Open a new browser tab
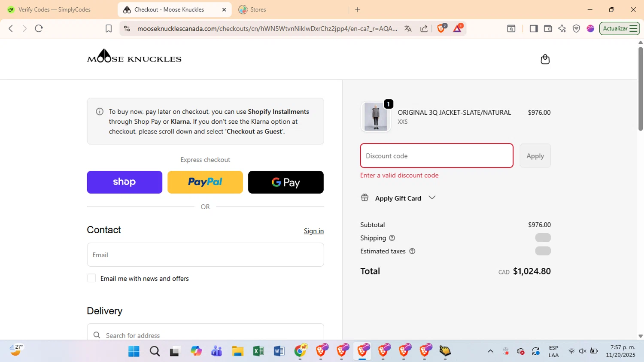The width and height of the screenshot is (644, 362). 357,9
